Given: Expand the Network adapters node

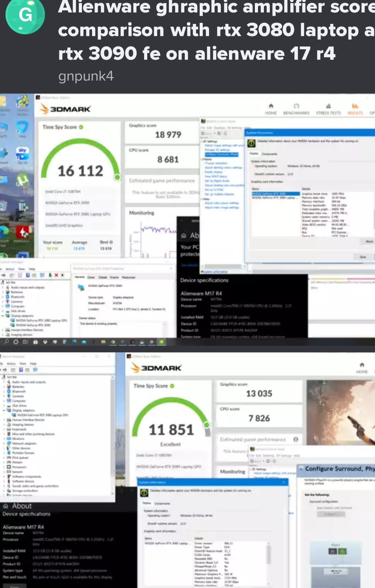Looking at the screenshot, I should coord(4,443).
